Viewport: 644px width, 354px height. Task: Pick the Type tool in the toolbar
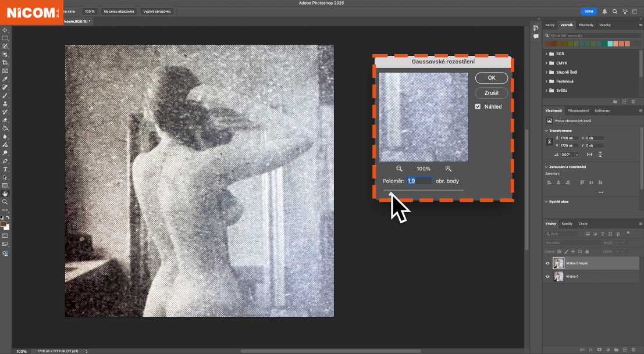point(5,169)
